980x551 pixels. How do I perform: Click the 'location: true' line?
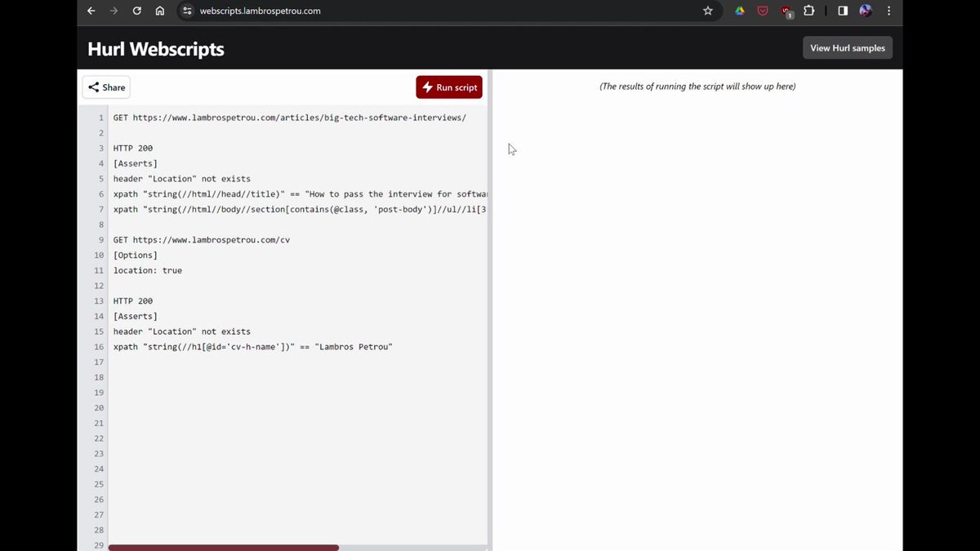click(148, 270)
